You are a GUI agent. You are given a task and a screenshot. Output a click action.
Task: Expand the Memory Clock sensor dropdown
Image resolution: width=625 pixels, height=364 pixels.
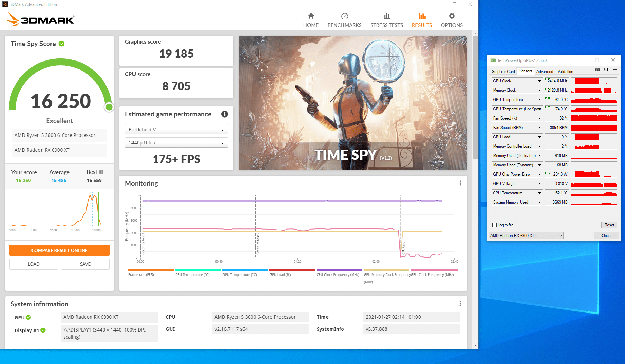539,90
